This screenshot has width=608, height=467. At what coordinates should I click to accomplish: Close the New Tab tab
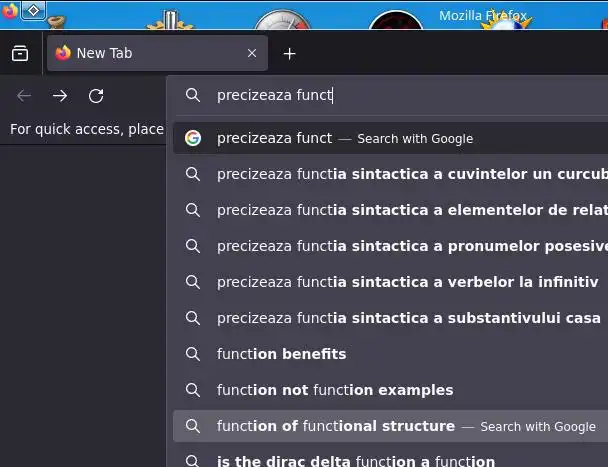pyautogui.click(x=252, y=54)
